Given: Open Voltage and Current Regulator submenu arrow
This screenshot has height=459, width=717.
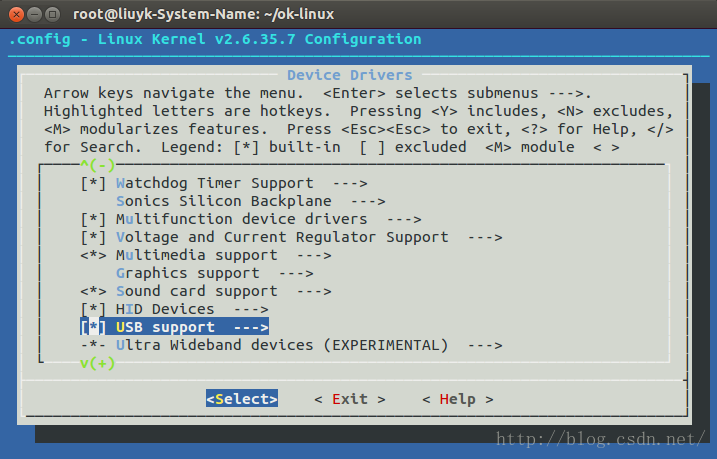Looking at the screenshot, I should pyautogui.click(x=485, y=237).
